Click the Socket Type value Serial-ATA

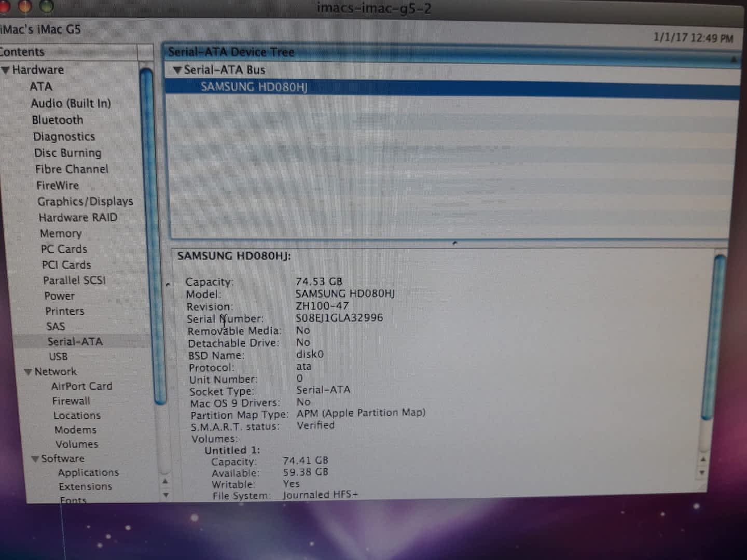click(323, 389)
